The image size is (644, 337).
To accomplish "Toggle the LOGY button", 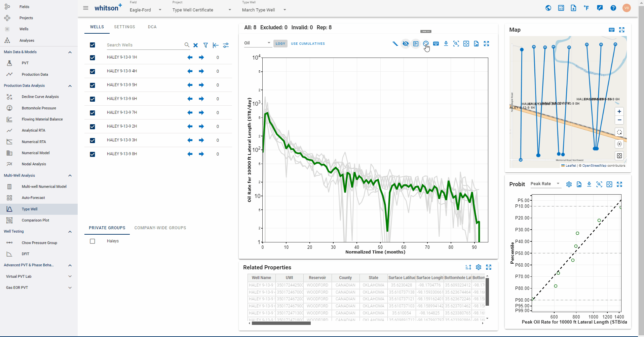I will pos(280,44).
